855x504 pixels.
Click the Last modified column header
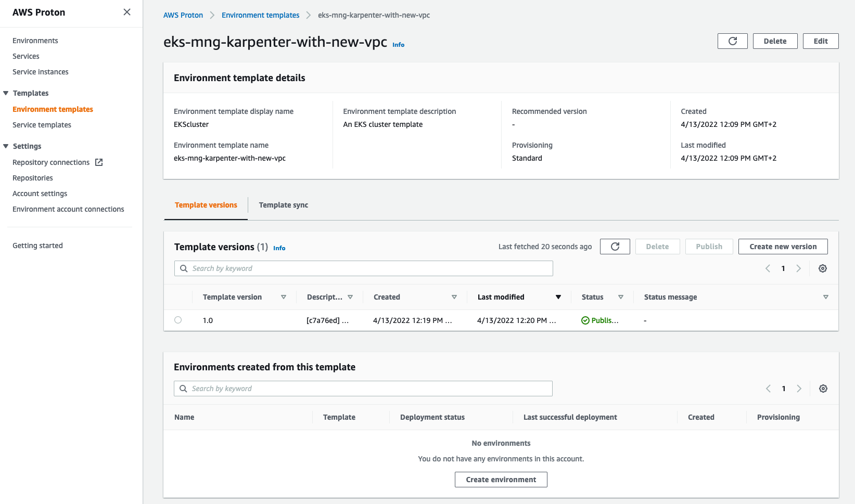pos(501,297)
